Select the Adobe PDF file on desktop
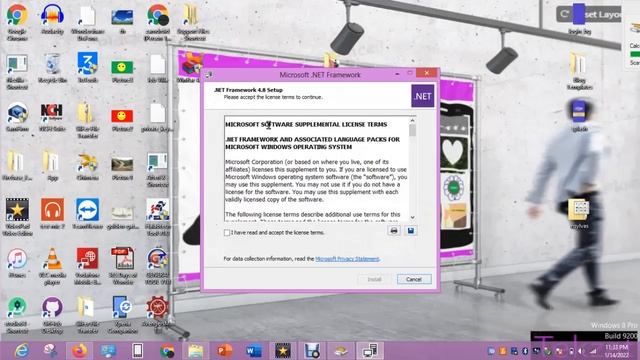This screenshot has width=640, height=360. pyautogui.click(x=122, y=266)
